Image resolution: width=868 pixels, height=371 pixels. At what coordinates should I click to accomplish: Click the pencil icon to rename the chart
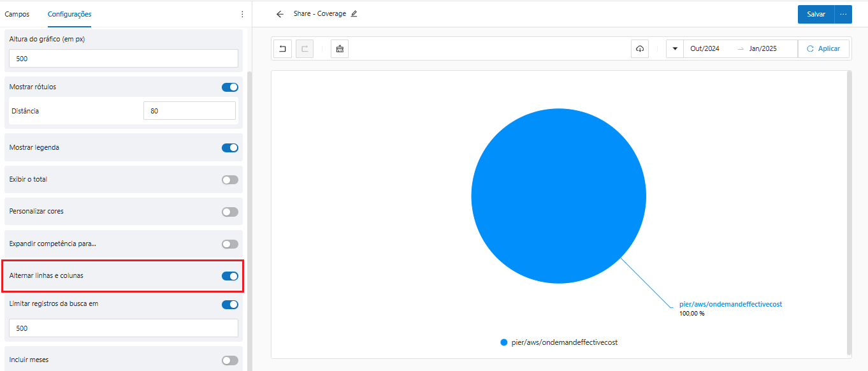tap(354, 13)
